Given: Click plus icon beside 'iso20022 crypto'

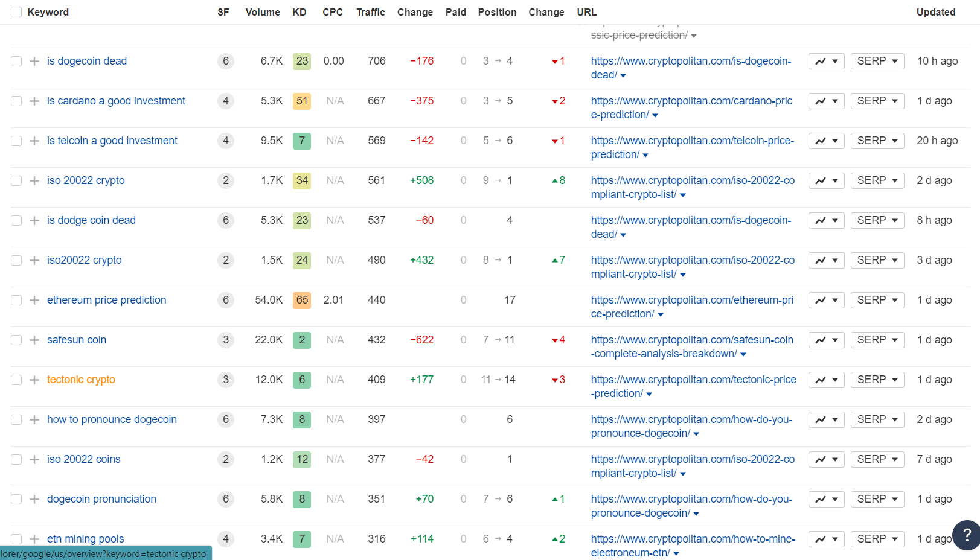Looking at the screenshot, I should tap(34, 260).
